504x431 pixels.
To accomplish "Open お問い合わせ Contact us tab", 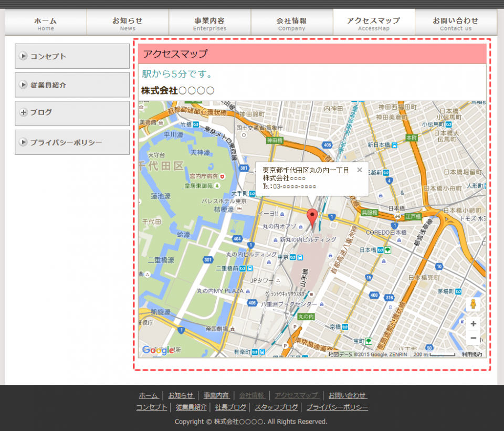I will click(x=456, y=22).
